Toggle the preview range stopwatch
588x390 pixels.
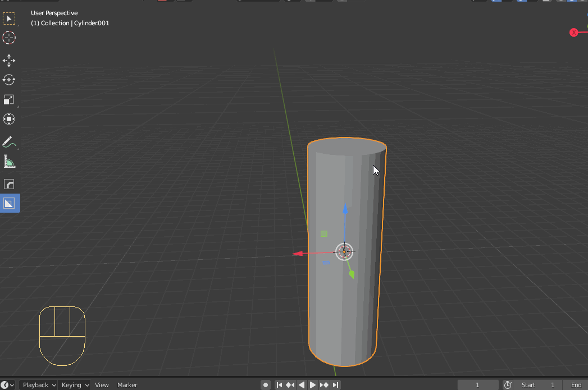pos(507,385)
